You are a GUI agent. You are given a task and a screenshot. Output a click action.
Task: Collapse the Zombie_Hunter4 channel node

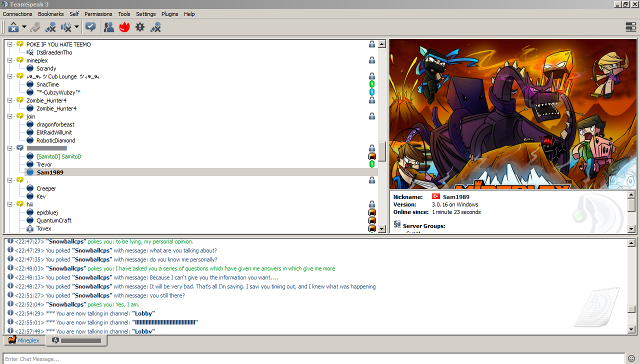(x=9, y=100)
